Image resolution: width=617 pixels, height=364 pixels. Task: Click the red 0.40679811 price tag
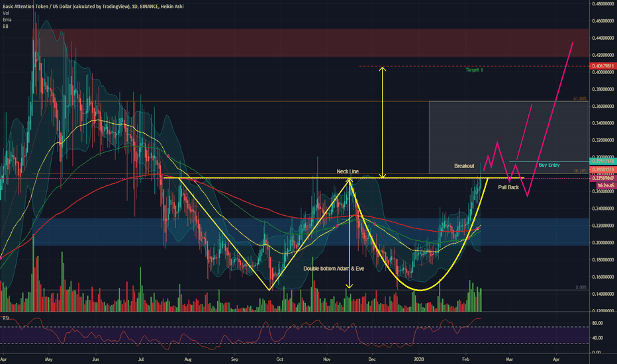pyautogui.click(x=603, y=66)
